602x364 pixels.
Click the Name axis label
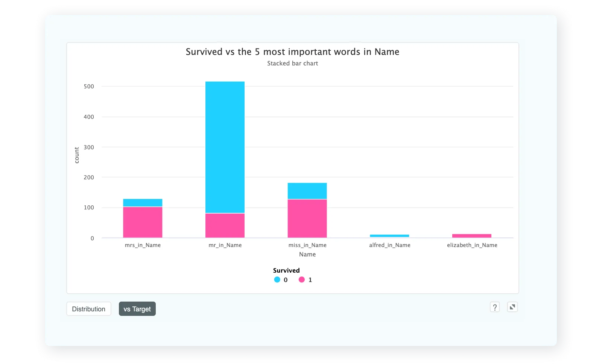(x=307, y=254)
